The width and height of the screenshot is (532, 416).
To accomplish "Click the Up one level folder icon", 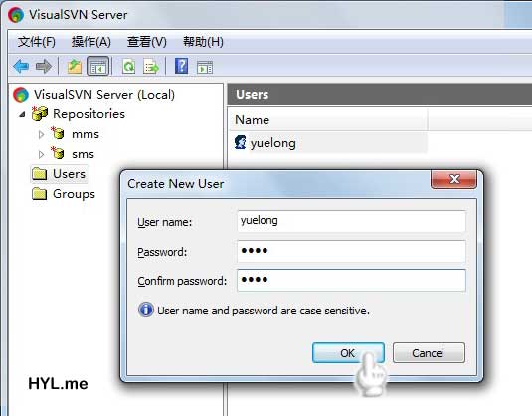I will pos(74,66).
